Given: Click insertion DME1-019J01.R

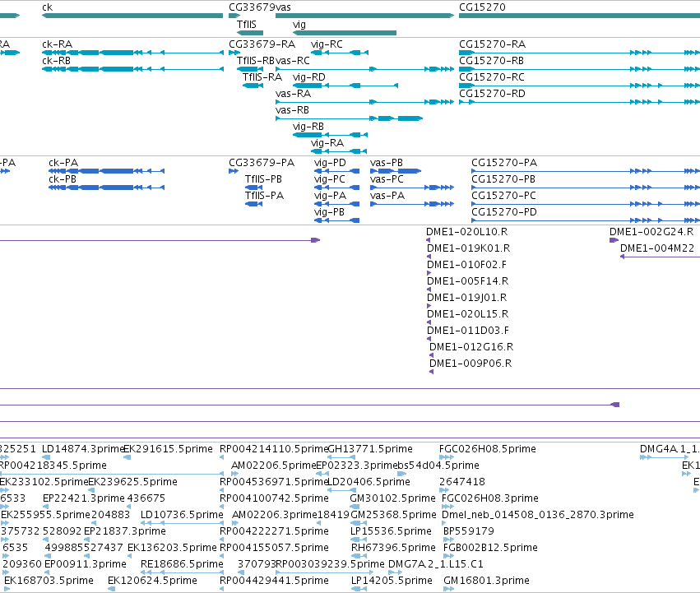Looking at the screenshot, I should pyautogui.click(x=429, y=306).
